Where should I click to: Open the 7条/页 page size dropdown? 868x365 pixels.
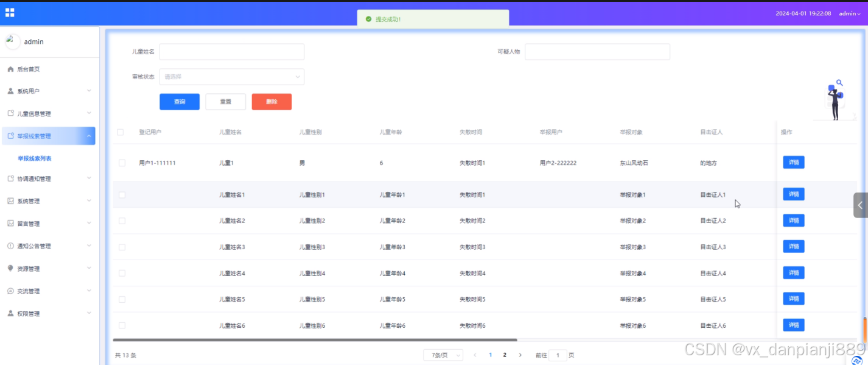pyautogui.click(x=443, y=355)
